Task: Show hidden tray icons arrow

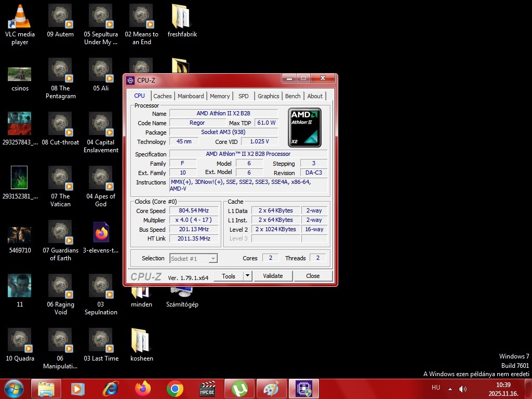Action: click(x=450, y=389)
